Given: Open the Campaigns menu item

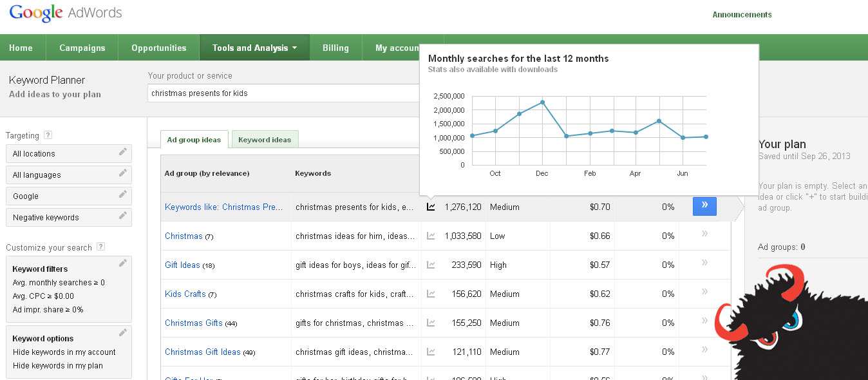Looking at the screenshot, I should (82, 48).
